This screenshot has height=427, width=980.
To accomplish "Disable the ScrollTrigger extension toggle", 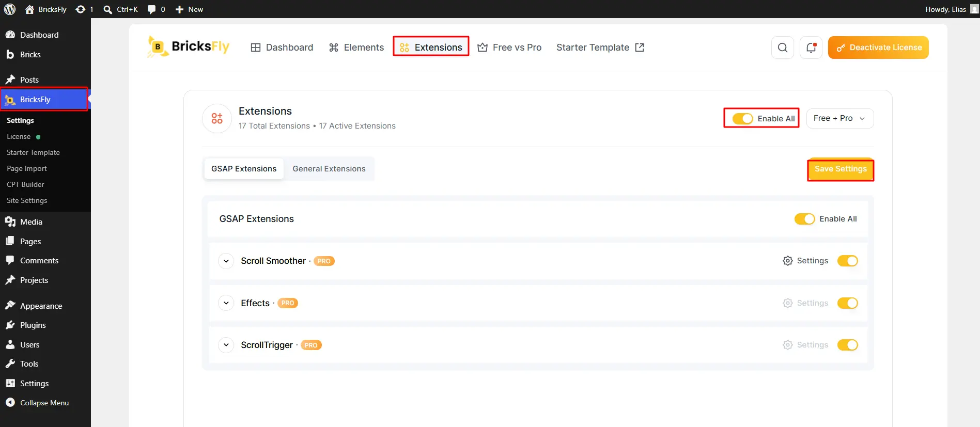I will pyautogui.click(x=848, y=345).
